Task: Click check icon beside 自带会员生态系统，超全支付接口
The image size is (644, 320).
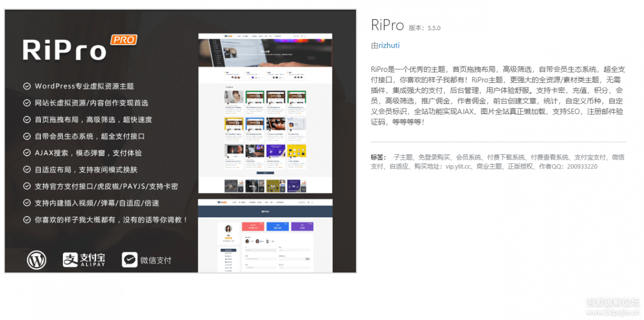Action: 27,136
